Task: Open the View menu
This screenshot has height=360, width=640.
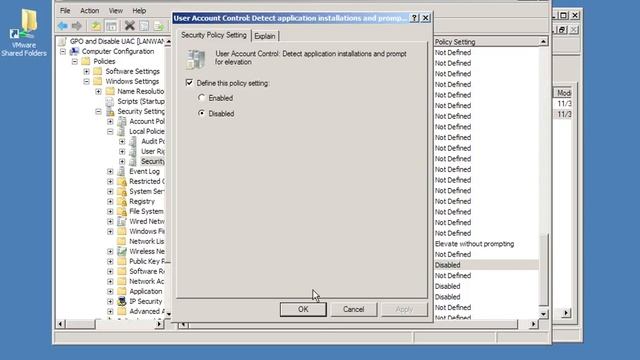Action: [116, 11]
